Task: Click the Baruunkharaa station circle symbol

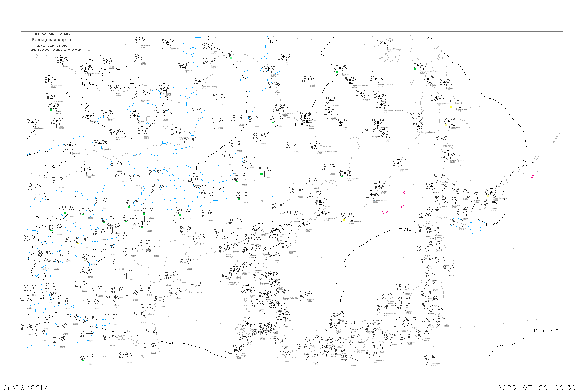Action: [49, 80]
